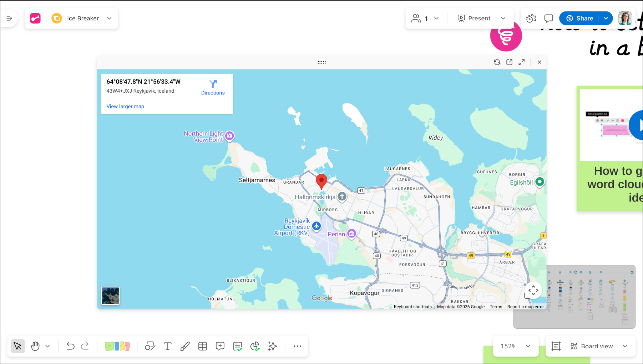This screenshot has width=643, height=364.
Task: Select the Text tool
Action: coord(167,346)
